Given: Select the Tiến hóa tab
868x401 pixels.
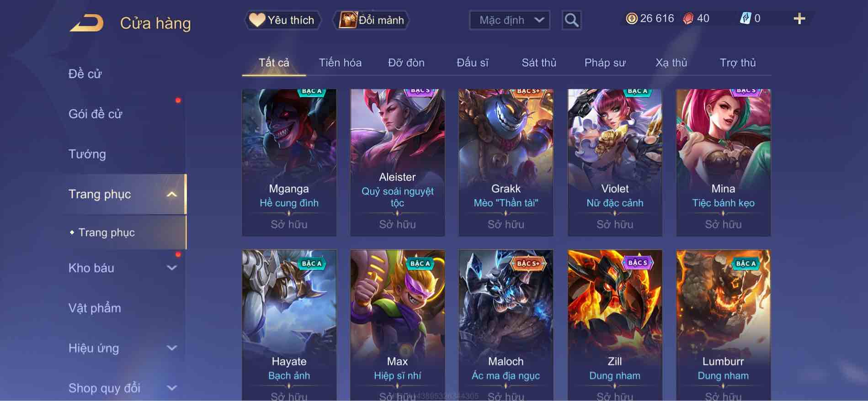Looking at the screenshot, I should coord(340,63).
